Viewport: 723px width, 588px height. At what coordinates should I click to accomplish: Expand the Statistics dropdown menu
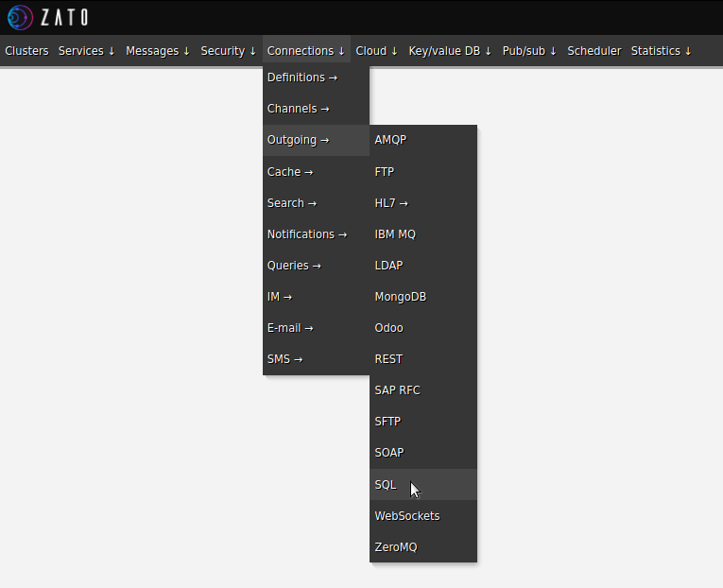(x=662, y=51)
